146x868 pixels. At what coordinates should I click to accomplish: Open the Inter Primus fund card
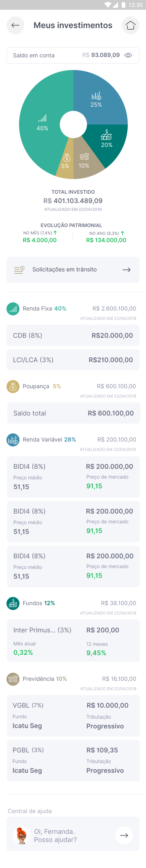tap(73, 641)
